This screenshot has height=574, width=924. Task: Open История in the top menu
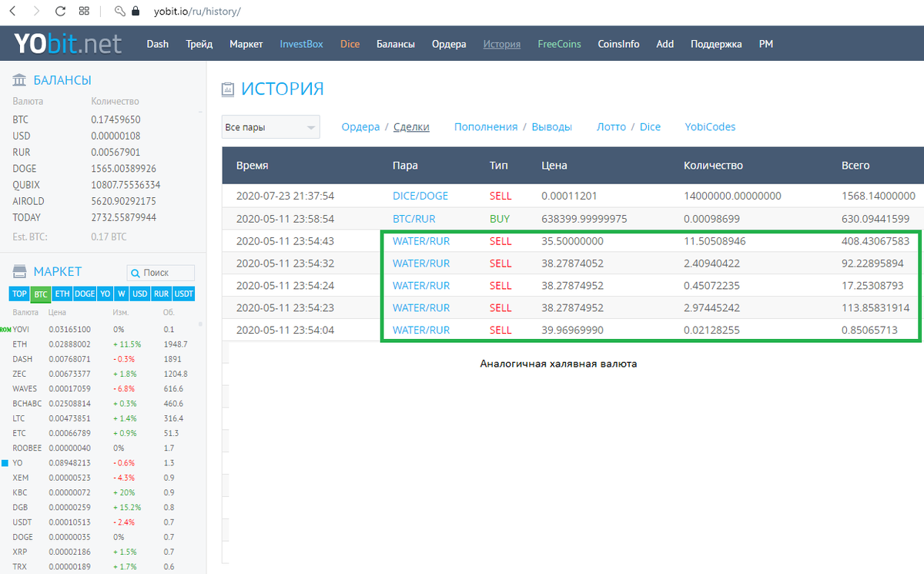(502, 44)
